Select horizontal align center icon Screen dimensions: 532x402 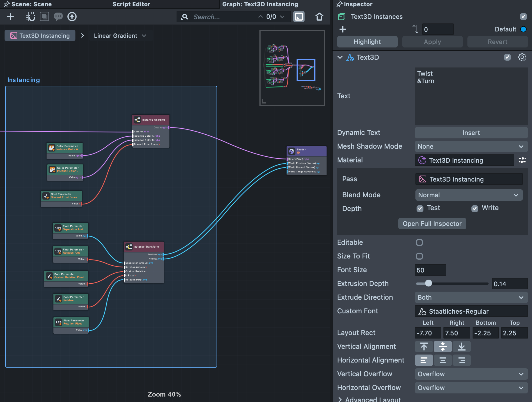tap(443, 360)
